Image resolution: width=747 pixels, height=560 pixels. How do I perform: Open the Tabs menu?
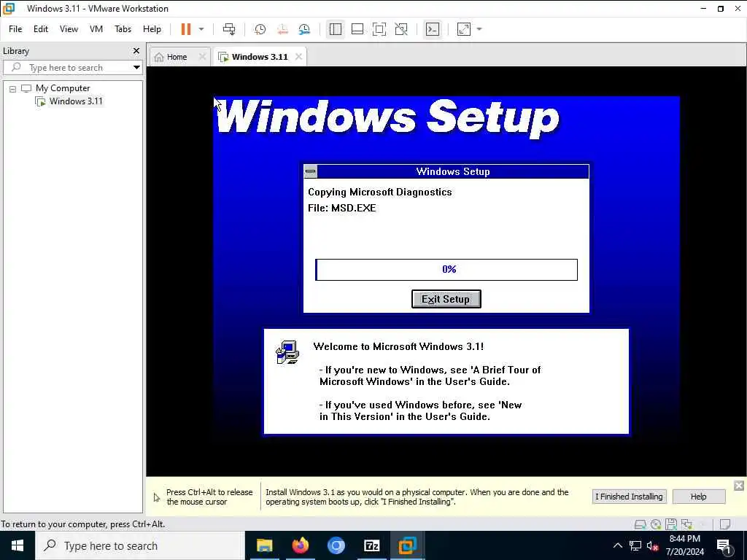point(123,29)
